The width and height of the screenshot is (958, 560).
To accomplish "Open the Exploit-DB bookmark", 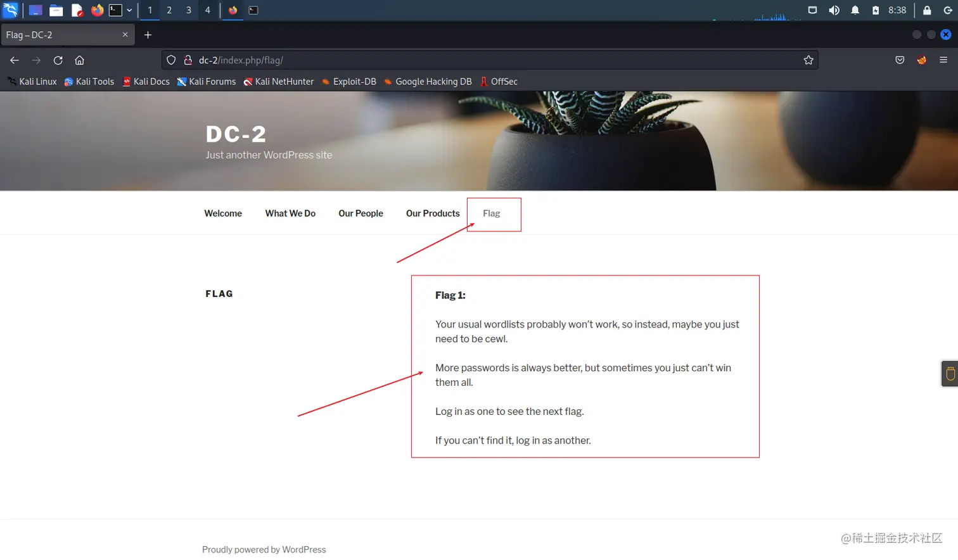I will pyautogui.click(x=349, y=81).
